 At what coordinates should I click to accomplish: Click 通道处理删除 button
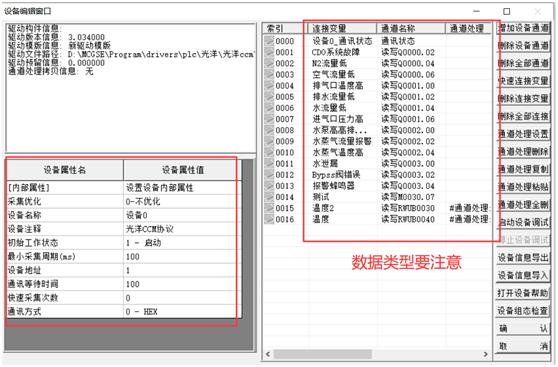[523, 152]
